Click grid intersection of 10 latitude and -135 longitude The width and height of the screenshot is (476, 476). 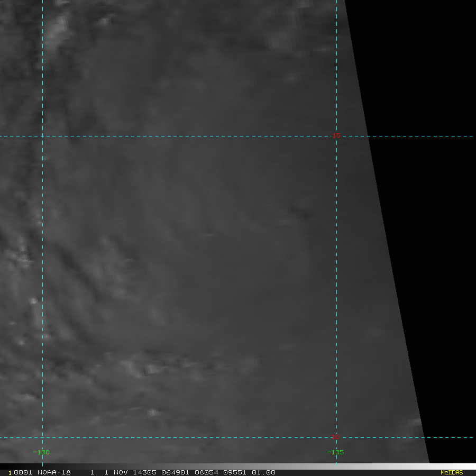click(336, 438)
